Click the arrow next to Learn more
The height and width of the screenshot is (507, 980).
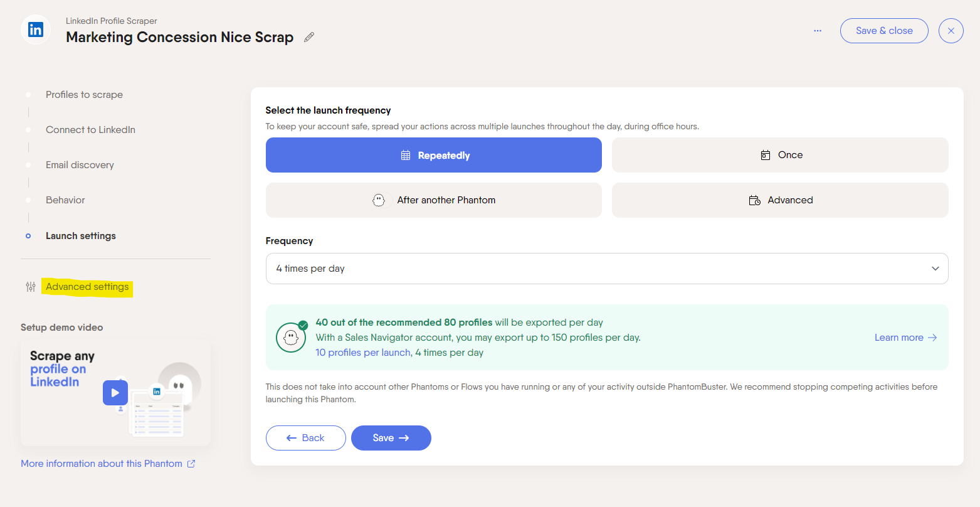pos(932,338)
